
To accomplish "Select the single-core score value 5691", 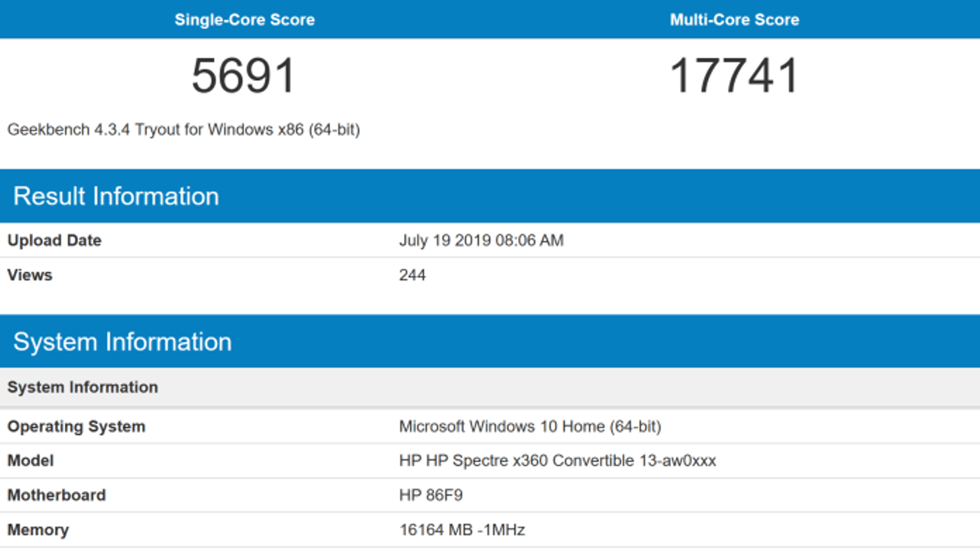I will click(244, 76).
